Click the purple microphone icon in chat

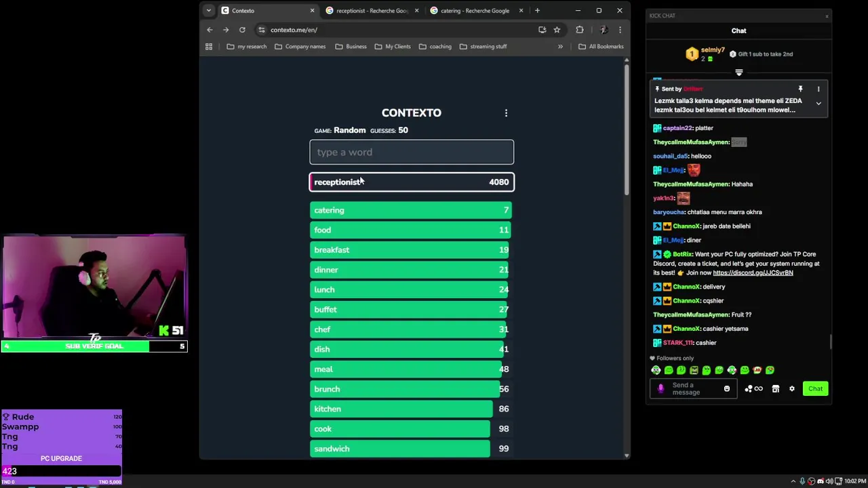coord(661,389)
